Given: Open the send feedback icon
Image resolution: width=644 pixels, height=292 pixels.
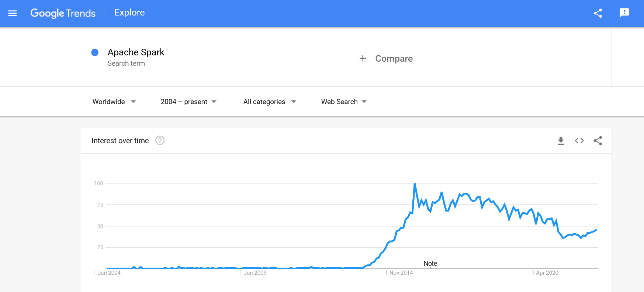Looking at the screenshot, I should pos(624,13).
